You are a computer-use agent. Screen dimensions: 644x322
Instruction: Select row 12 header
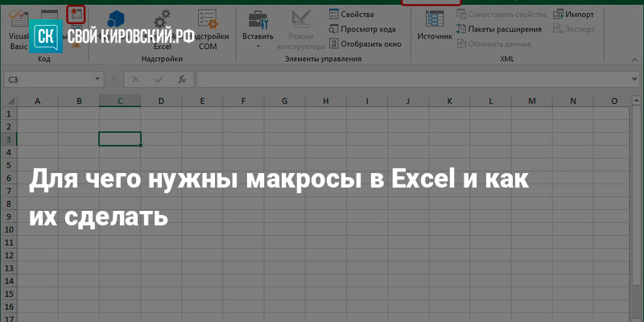pos(9,255)
